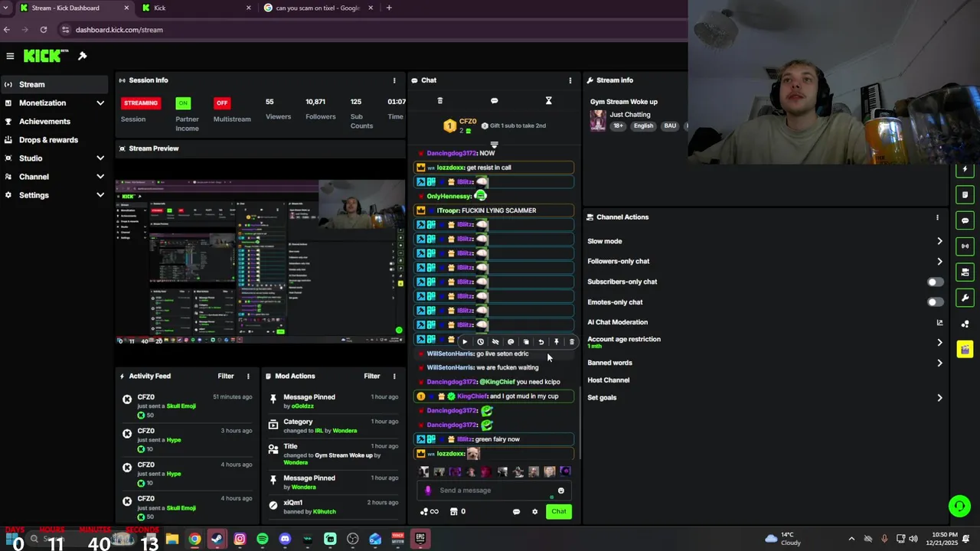Click the pin icon next to Kick logo

pyautogui.click(x=83, y=56)
